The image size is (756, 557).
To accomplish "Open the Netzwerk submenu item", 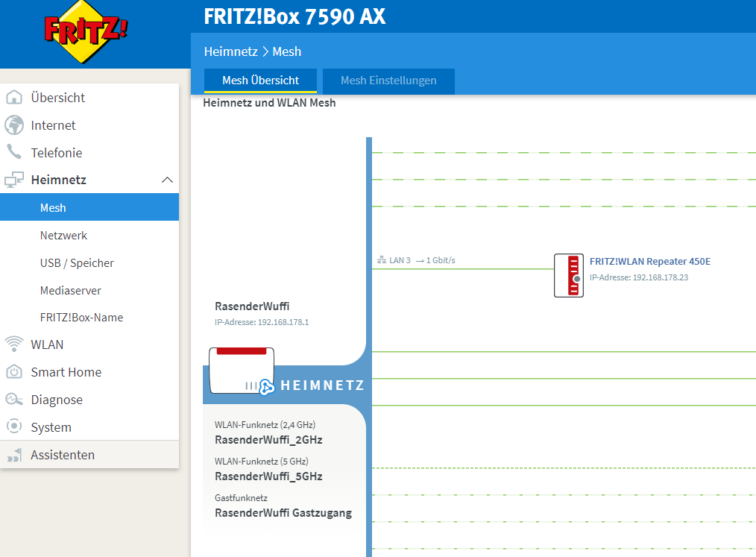I will click(89, 236).
